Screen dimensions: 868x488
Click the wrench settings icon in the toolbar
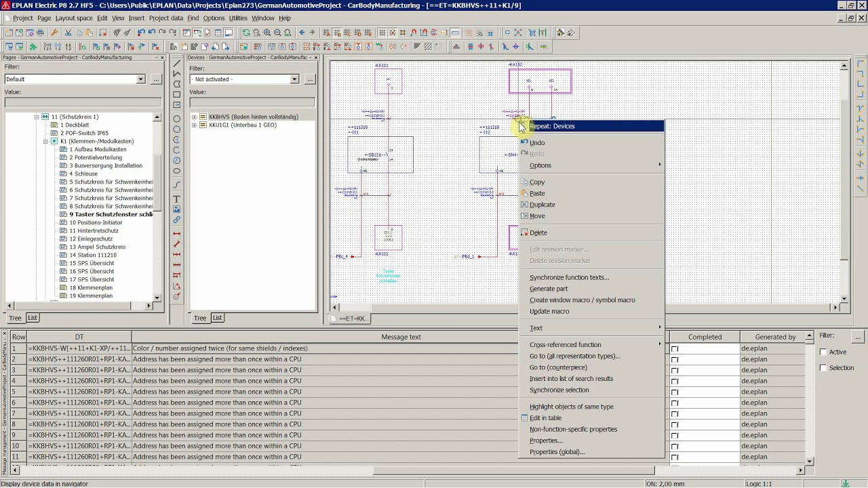[54, 32]
